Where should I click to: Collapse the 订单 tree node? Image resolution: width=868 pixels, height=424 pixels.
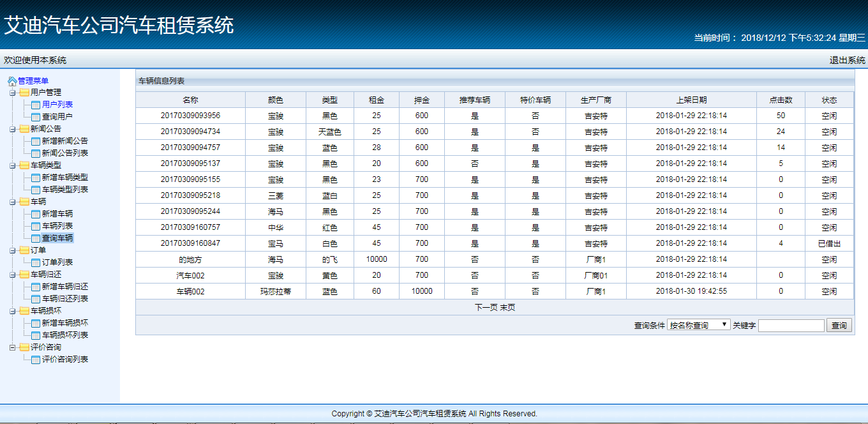(x=13, y=250)
